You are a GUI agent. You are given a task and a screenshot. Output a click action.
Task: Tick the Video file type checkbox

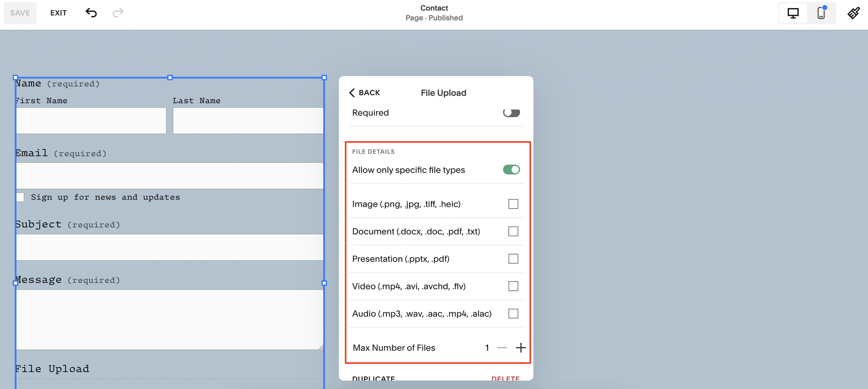[x=513, y=286]
